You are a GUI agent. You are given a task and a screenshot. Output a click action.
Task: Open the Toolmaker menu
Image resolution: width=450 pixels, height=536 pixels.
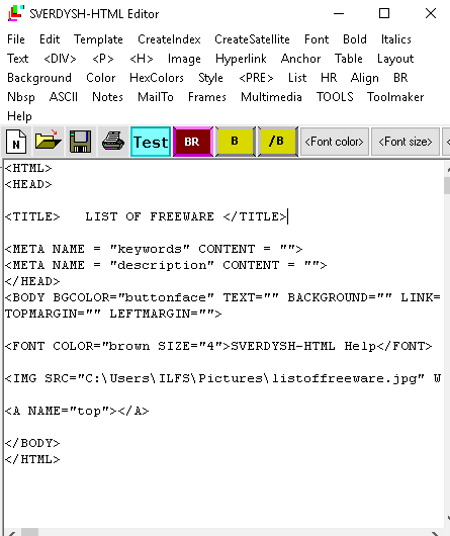[x=396, y=97]
